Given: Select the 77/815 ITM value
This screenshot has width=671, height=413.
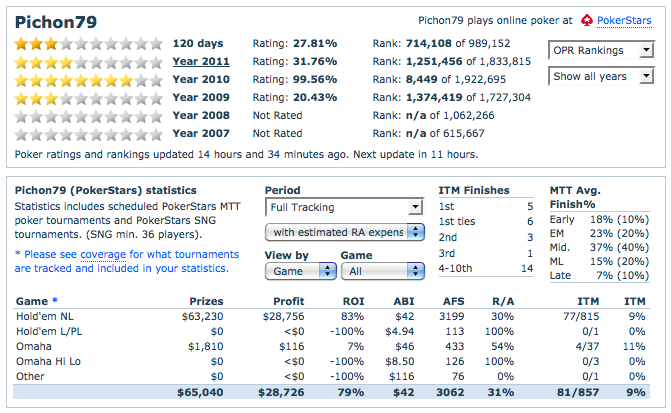Looking at the screenshot, I should coord(581,316).
